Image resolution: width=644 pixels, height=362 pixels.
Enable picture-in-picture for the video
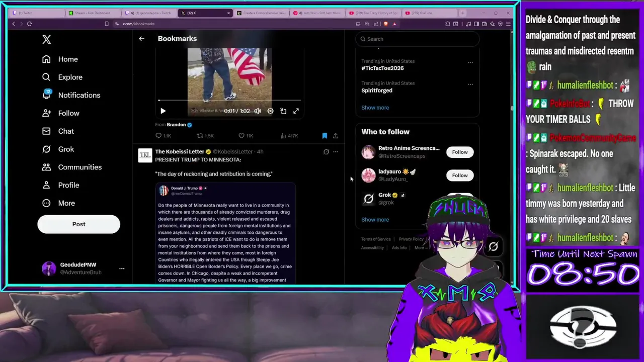pos(283,111)
